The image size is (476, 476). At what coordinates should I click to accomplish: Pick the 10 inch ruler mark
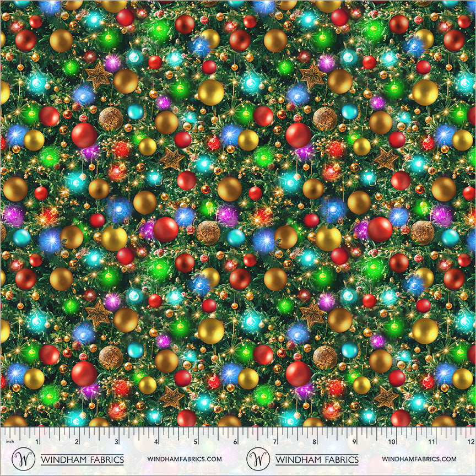[x=392, y=442]
